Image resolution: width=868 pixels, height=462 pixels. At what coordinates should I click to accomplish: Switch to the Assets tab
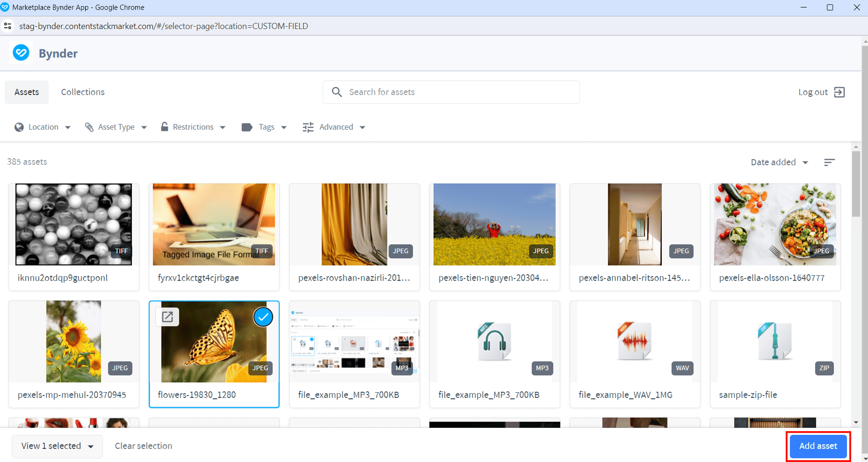(x=27, y=92)
